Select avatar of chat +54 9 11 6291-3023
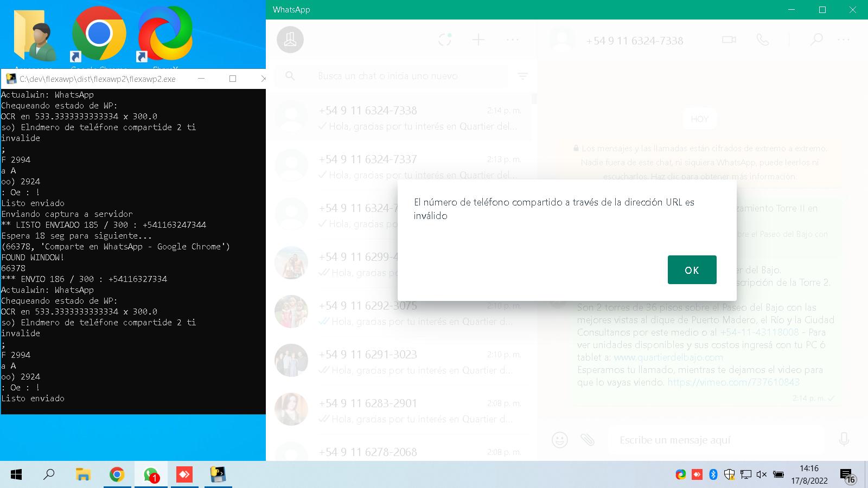 point(291,361)
